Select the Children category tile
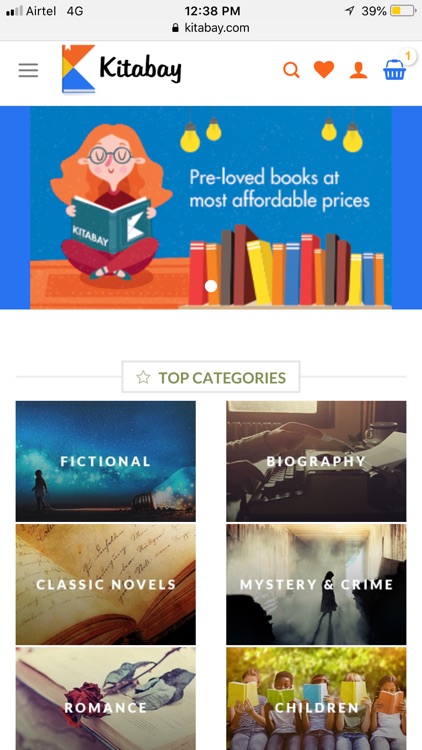Image resolution: width=422 pixels, height=750 pixels. (316, 698)
